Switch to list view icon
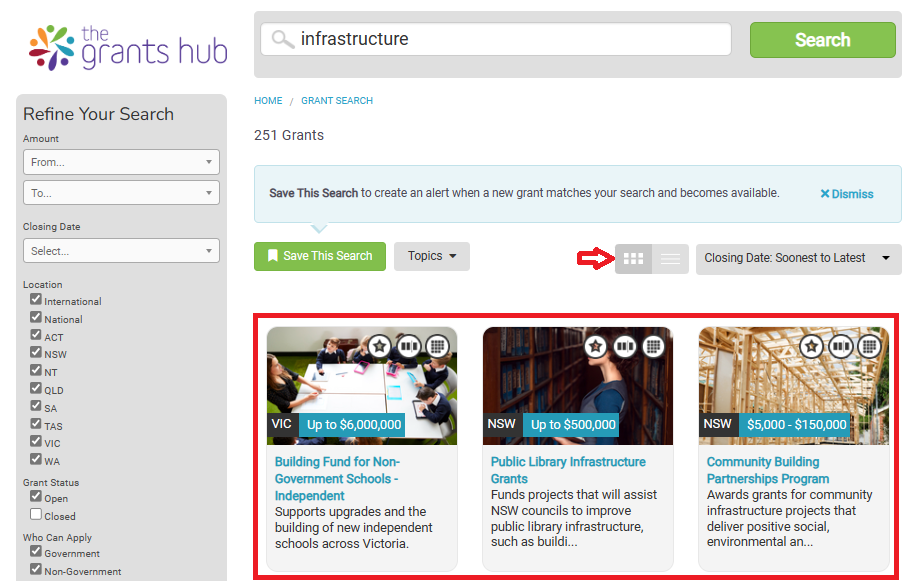The width and height of the screenshot is (909, 581). click(x=670, y=259)
